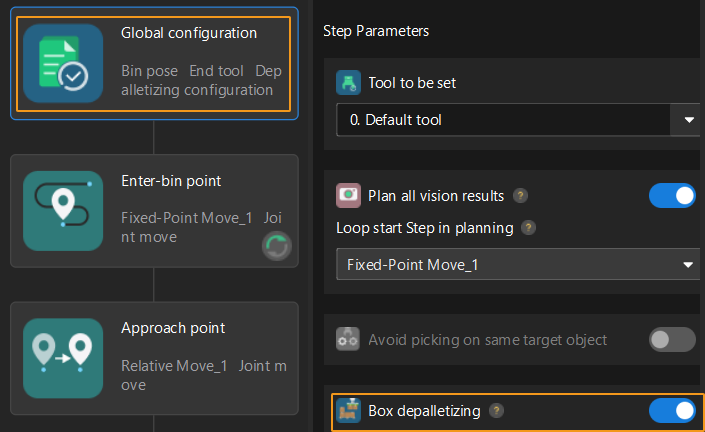The image size is (705, 432).
Task: Click the box icon beside Box depalletizing
Action: pos(348,410)
